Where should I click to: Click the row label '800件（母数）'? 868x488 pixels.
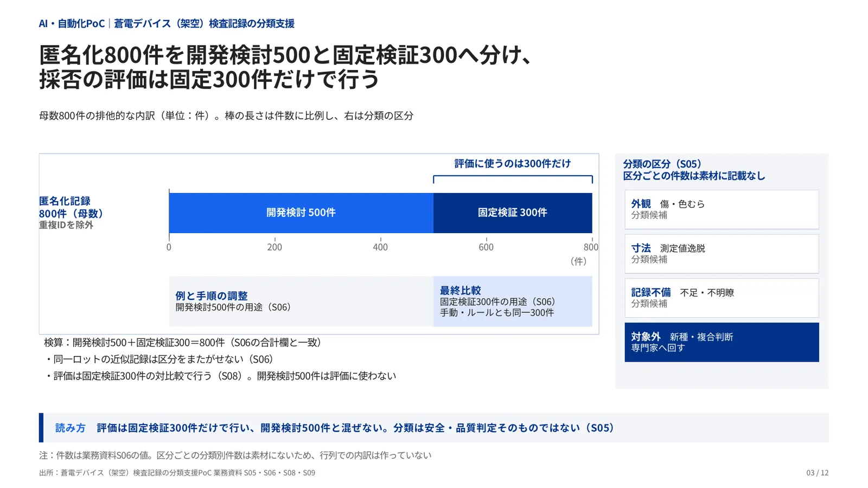pos(71,214)
